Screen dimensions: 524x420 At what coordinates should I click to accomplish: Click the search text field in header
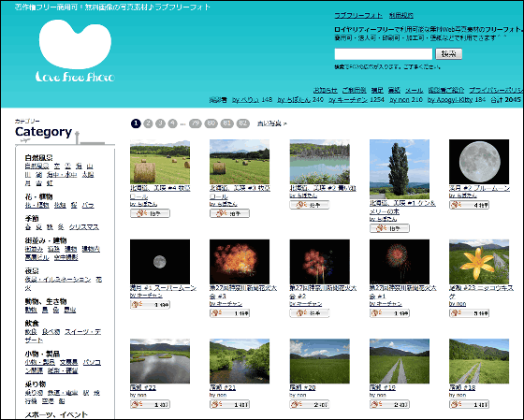[x=384, y=54]
